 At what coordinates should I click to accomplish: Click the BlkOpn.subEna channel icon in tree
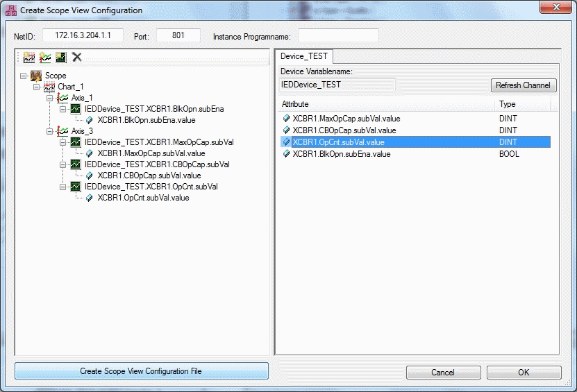76,109
